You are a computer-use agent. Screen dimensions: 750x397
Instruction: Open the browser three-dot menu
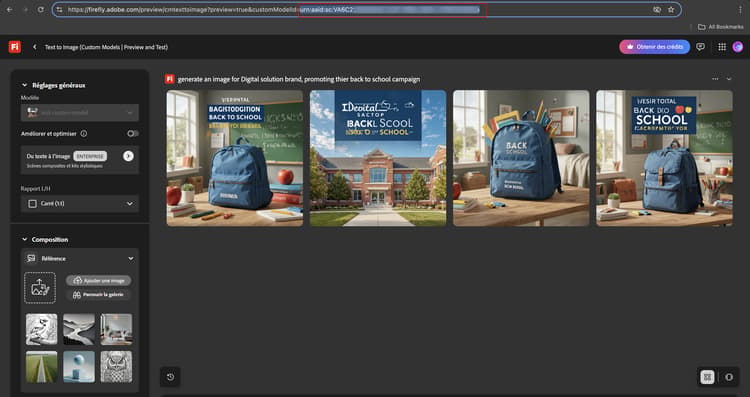[740, 10]
